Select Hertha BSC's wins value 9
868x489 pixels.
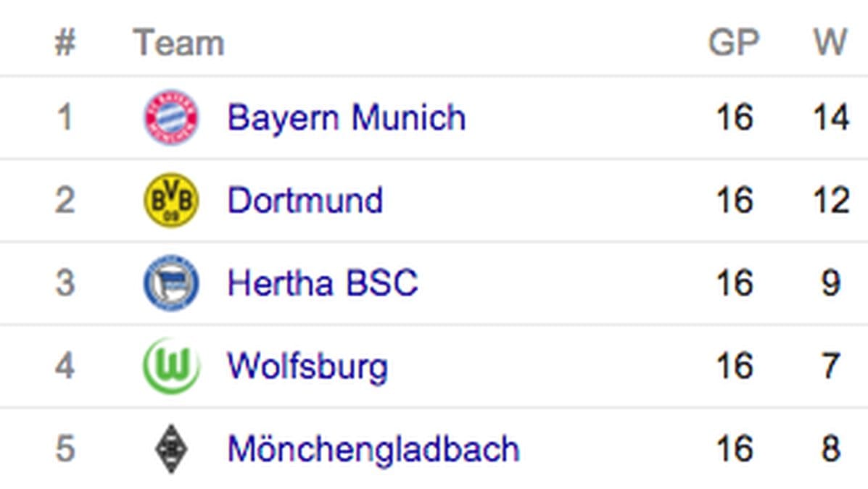pyautogui.click(x=831, y=283)
